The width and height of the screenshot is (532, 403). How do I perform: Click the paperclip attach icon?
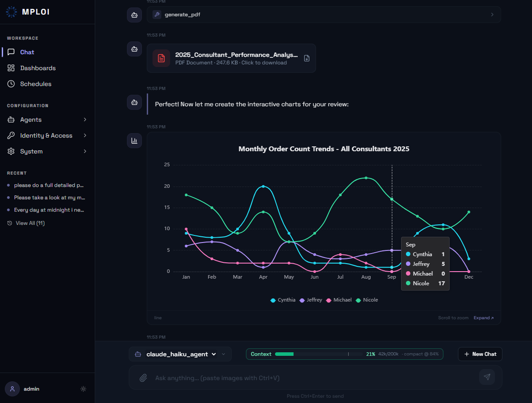[143, 377]
